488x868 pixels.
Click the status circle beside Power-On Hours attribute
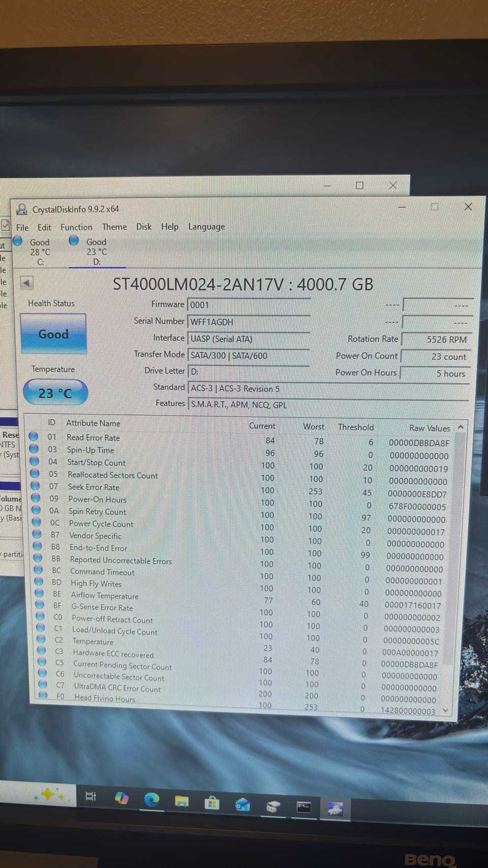click(x=36, y=498)
